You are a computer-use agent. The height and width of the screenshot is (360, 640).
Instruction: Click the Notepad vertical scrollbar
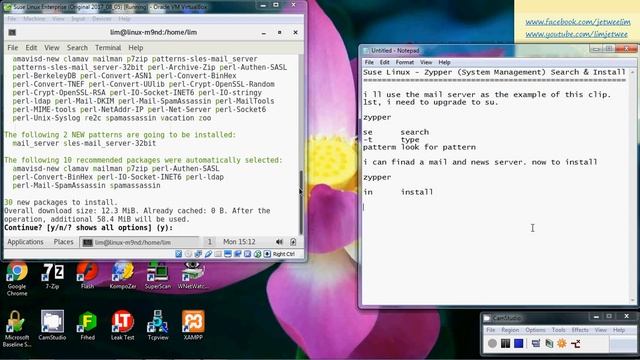tap(633, 186)
